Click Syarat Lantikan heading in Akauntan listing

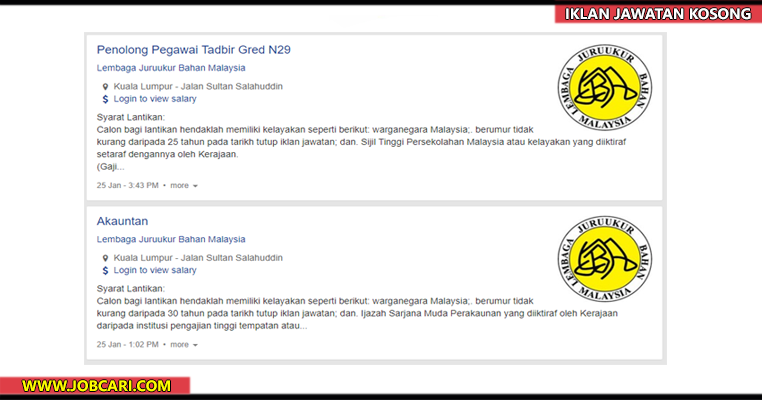(x=131, y=289)
